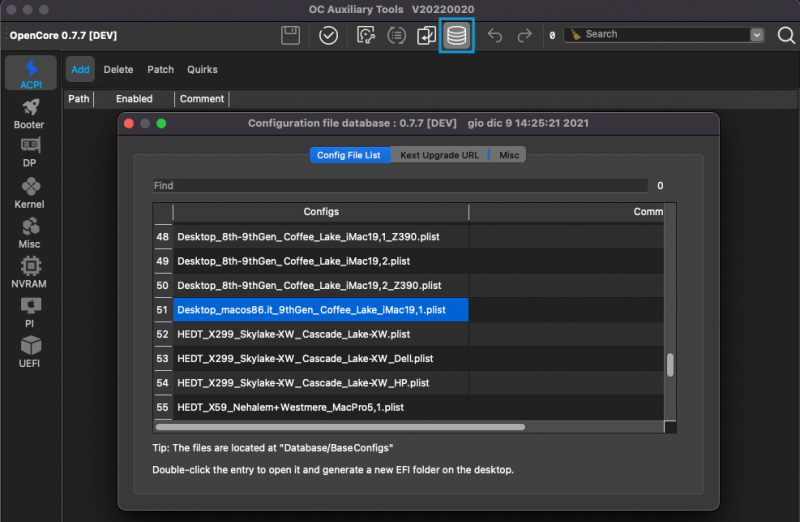Viewport: 800px width, 522px height.
Task: Click the vertical scrollbar in config list
Action: point(670,364)
